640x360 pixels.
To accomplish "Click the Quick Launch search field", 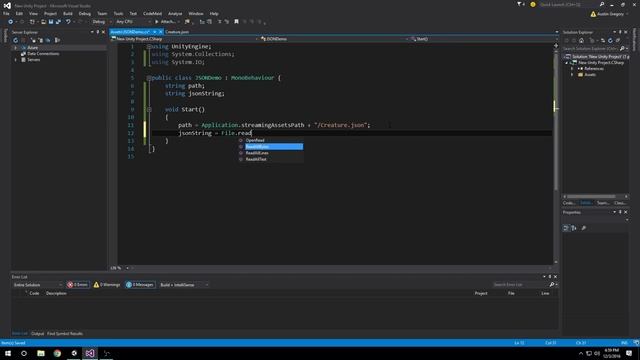I will (568, 4).
